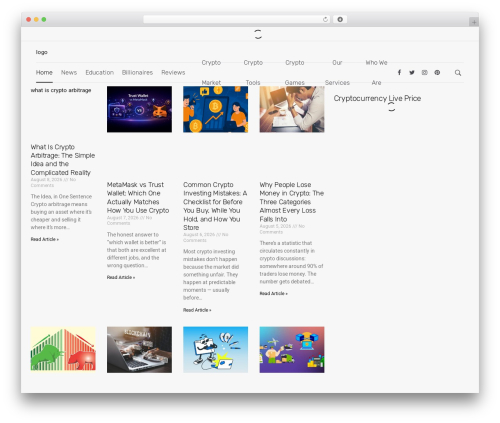This screenshot has height=423, width=500.
Task: Click 'what is crypto arbitrage' image placeholder text
Action: pos(61,90)
